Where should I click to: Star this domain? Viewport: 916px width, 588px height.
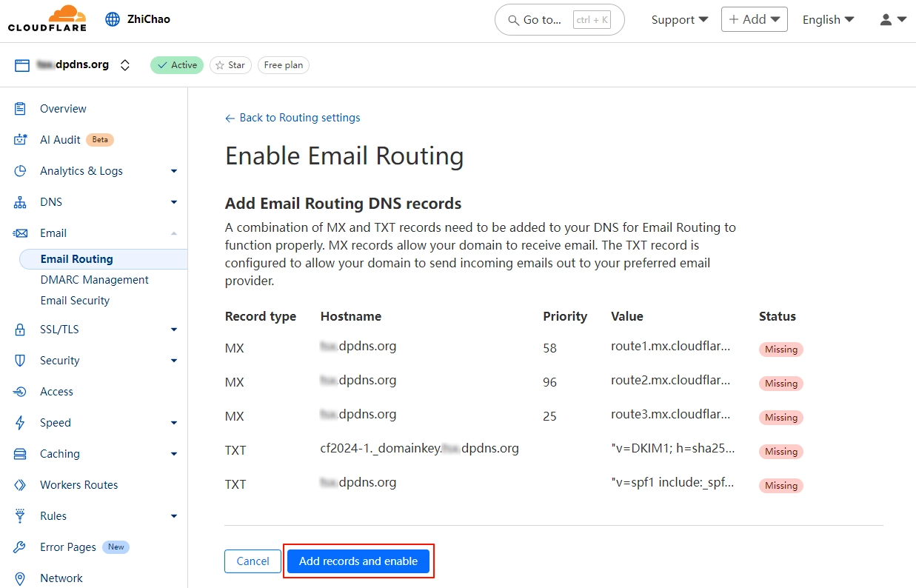pyautogui.click(x=230, y=65)
